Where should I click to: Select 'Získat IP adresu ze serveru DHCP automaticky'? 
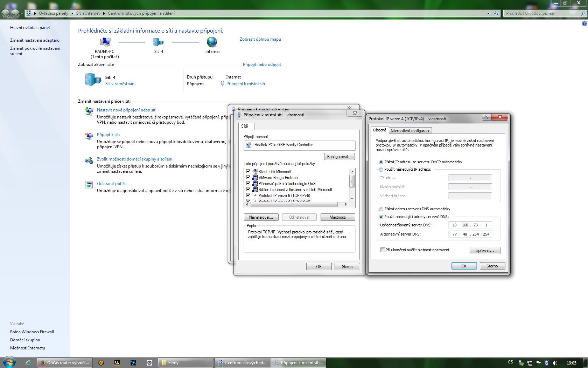[x=381, y=162]
